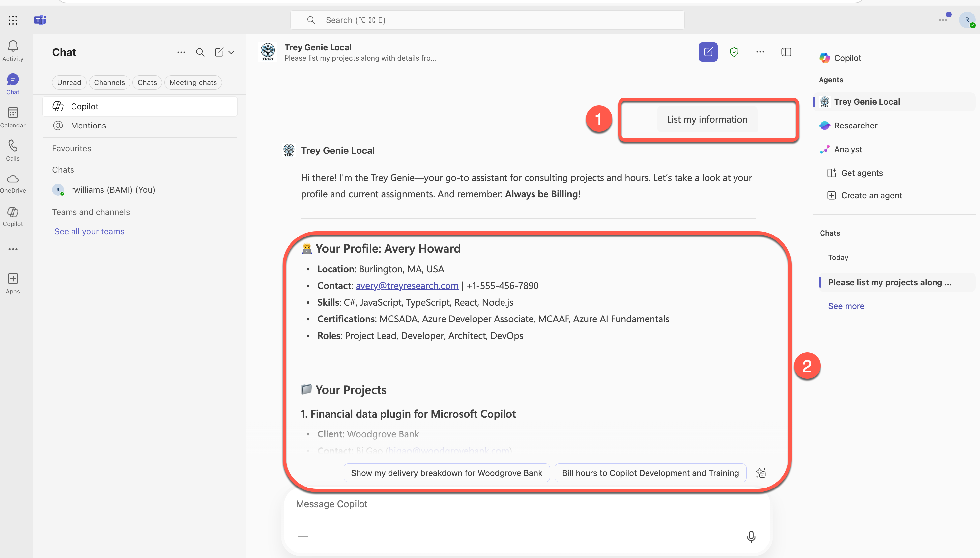Screen dimensions: 980x558
Task: Select the Chats filter pill
Action: [147, 82]
